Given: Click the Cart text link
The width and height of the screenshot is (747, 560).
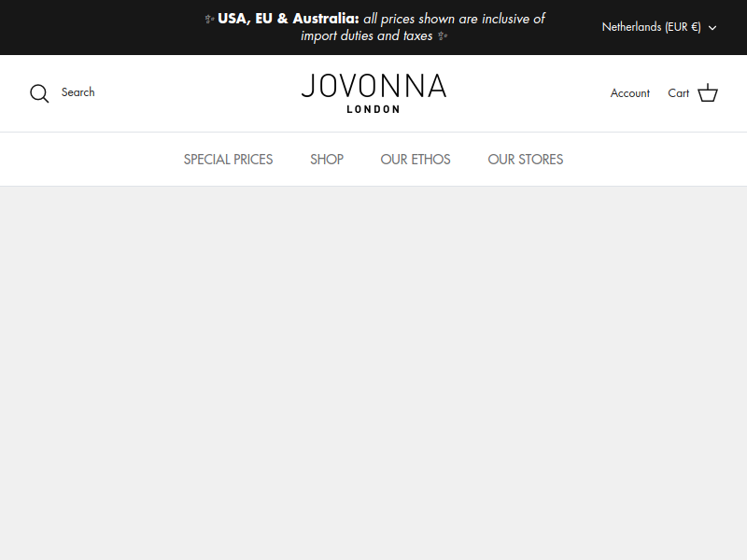Looking at the screenshot, I should point(679,92).
